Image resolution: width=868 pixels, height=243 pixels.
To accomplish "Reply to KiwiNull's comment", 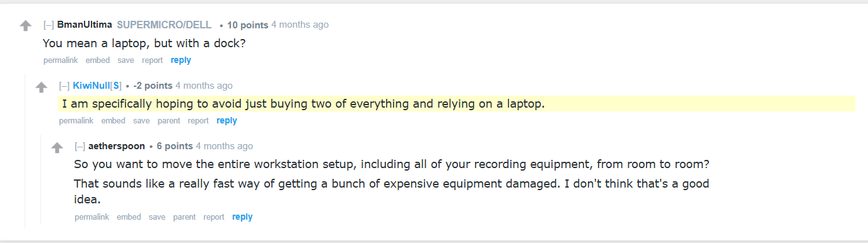I will (x=227, y=121).
